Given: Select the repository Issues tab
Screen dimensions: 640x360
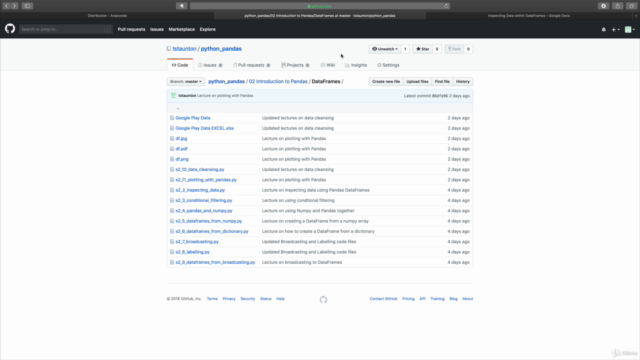Looking at the screenshot, I should pyautogui.click(x=210, y=65).
